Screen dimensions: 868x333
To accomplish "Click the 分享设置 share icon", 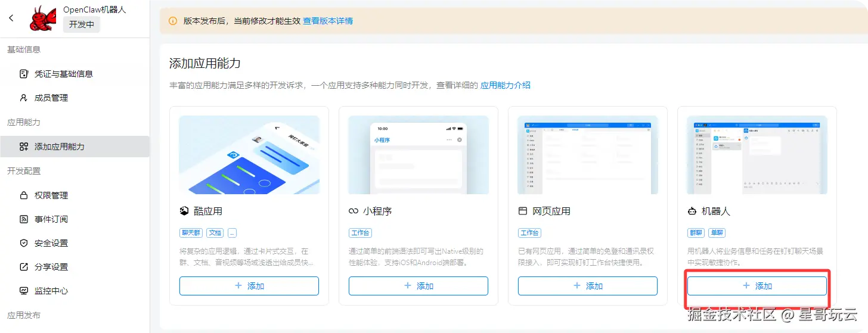I will click(x=24, y=267).
